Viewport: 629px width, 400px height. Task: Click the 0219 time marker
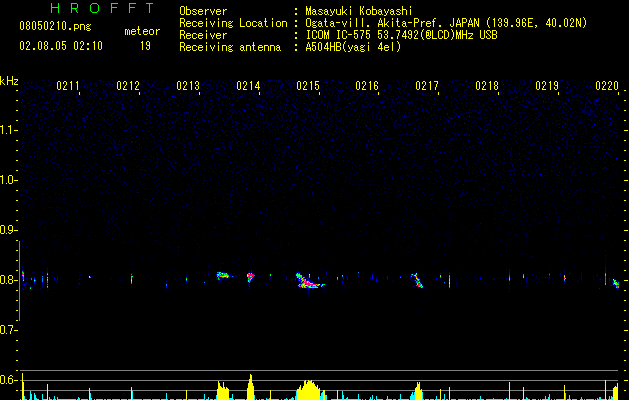coord(547,86)
